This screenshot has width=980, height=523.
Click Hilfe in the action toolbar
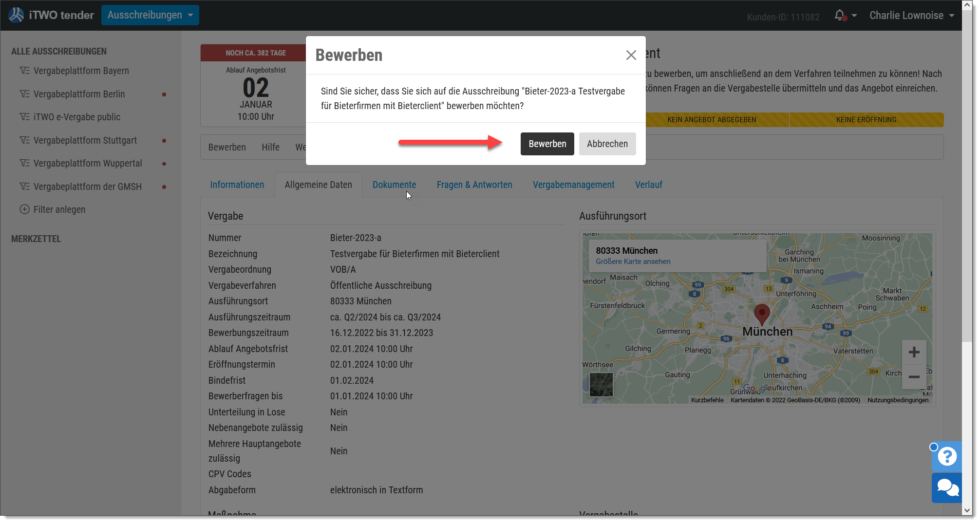click(x=270, y=147)
